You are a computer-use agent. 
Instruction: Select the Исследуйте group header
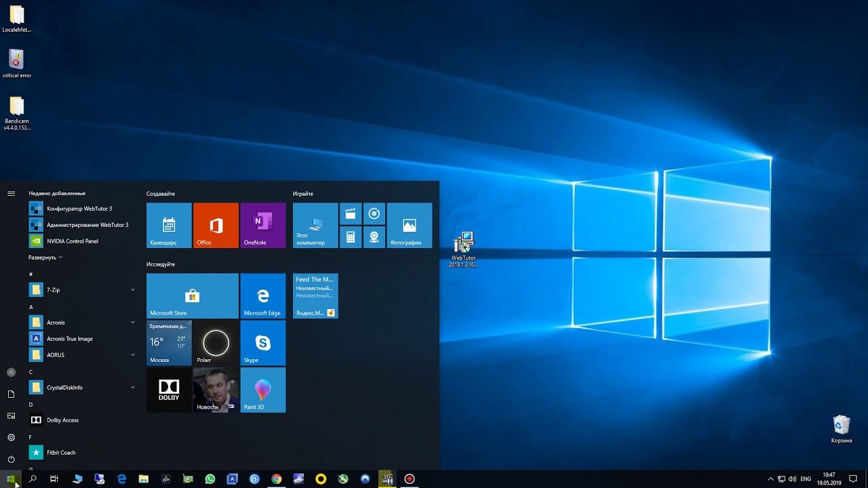point(161,264)
